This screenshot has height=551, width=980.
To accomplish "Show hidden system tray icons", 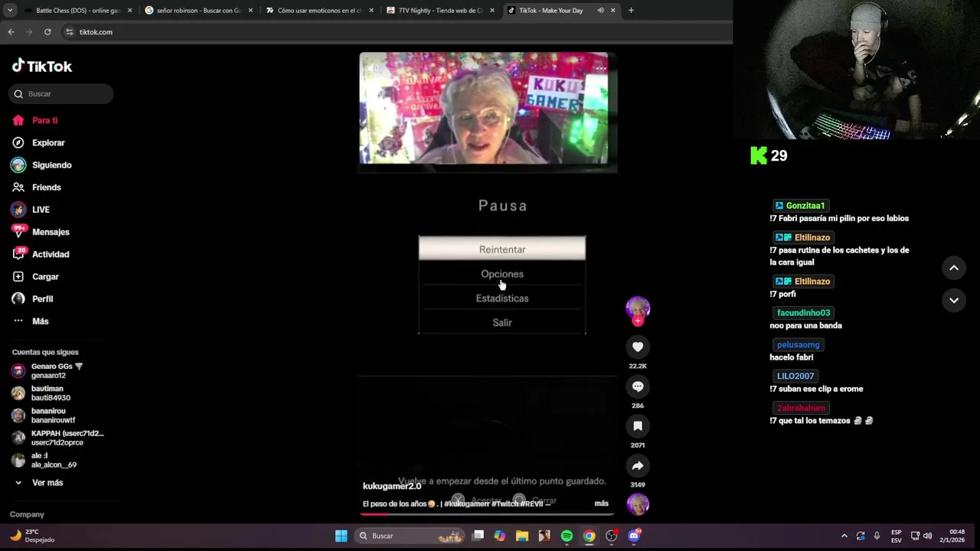I will [844, 536].
